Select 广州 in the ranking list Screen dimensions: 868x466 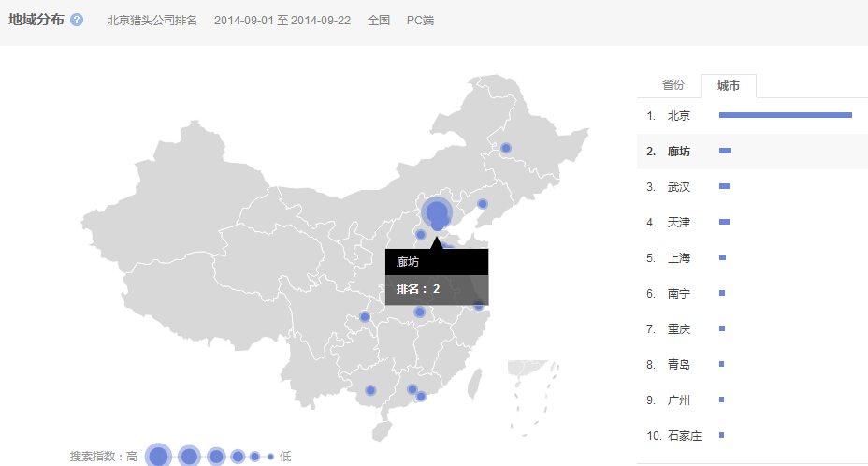(679, 400)
